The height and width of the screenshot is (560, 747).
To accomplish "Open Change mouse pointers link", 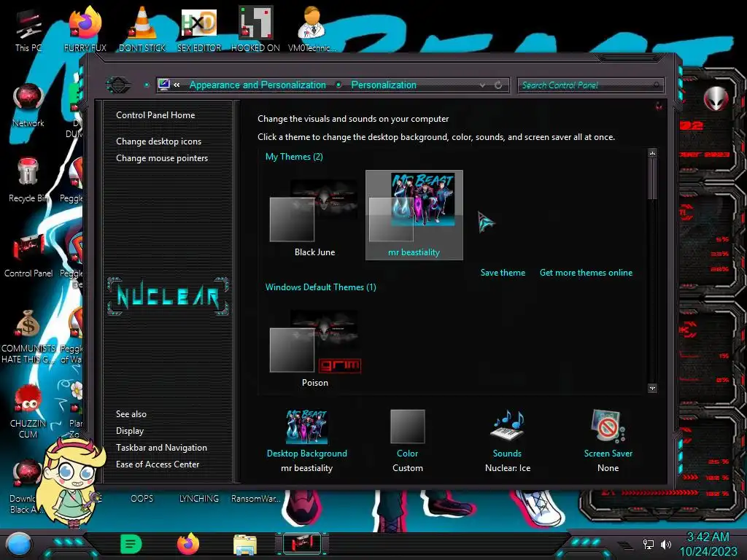I will pos(162,158).
